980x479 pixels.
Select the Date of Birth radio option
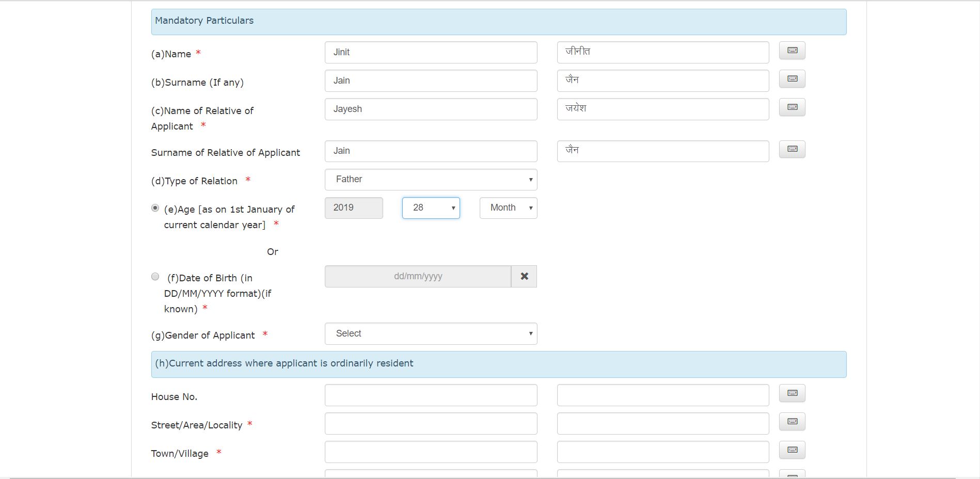155,277
